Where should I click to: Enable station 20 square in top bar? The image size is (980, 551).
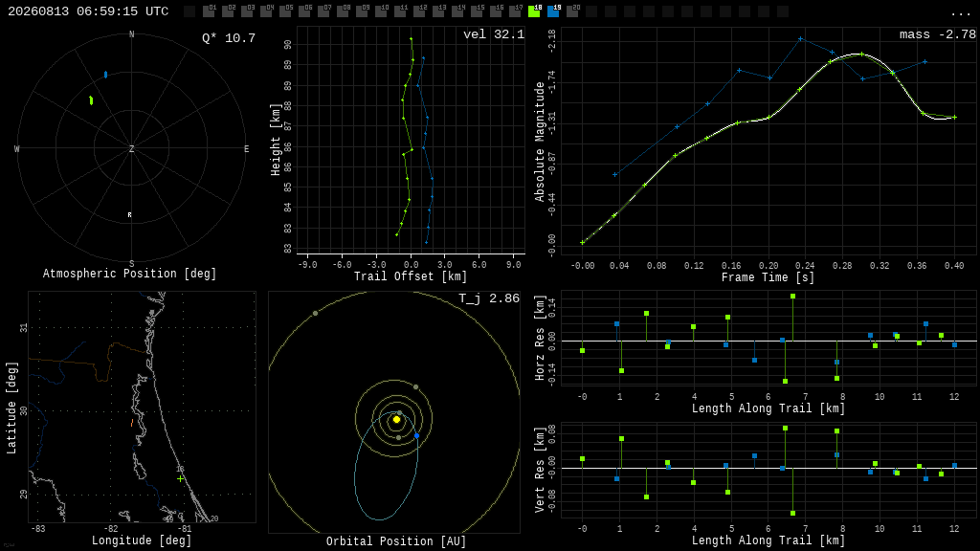(572, 11)
